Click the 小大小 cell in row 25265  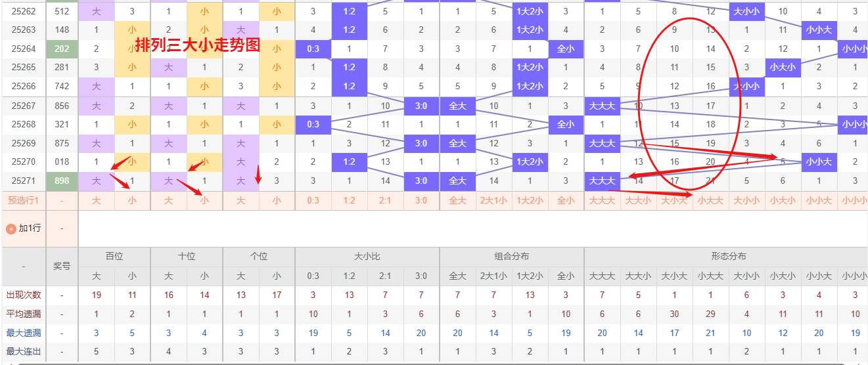[783, 67]
